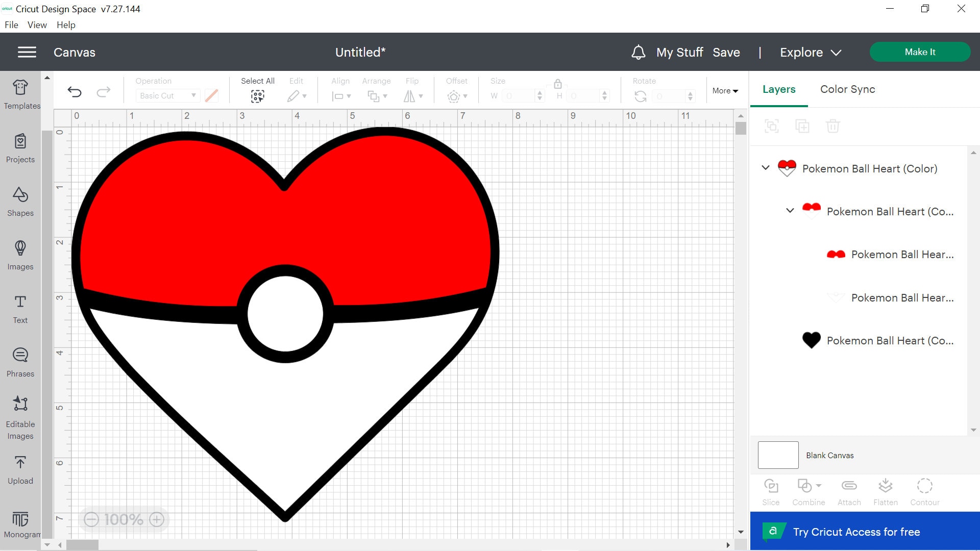
Task: Switch to the Color Sync tab
Action: 847,89
